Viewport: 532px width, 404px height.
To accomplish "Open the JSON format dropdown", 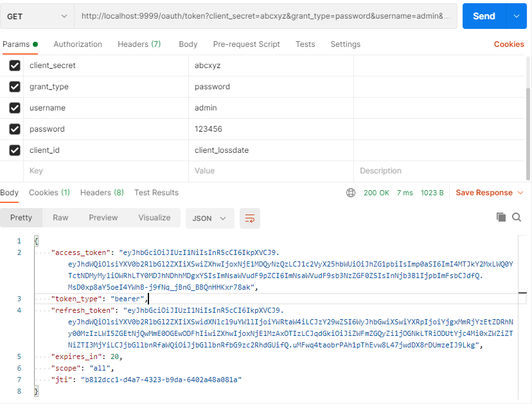I will [x=209, y=218].
